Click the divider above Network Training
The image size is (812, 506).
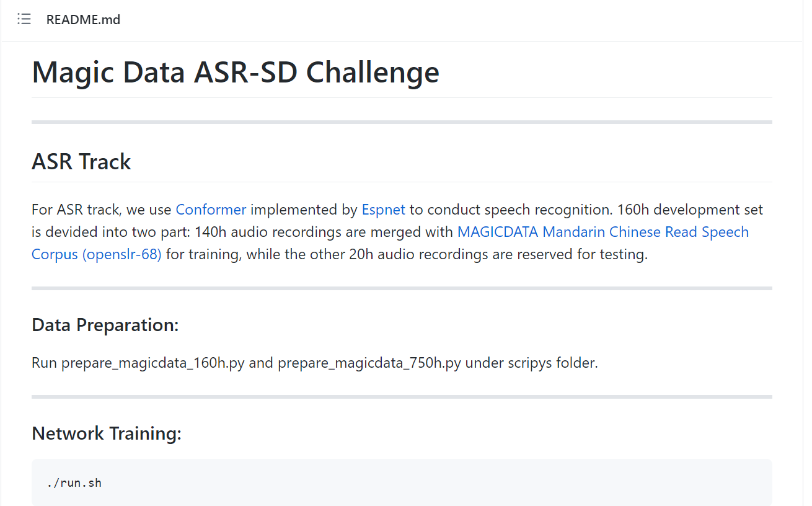(x=402, y=396)
